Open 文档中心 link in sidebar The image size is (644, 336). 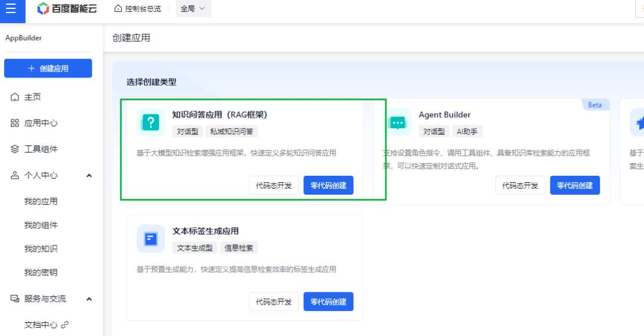pyautogui.click(x=41, y=325)
